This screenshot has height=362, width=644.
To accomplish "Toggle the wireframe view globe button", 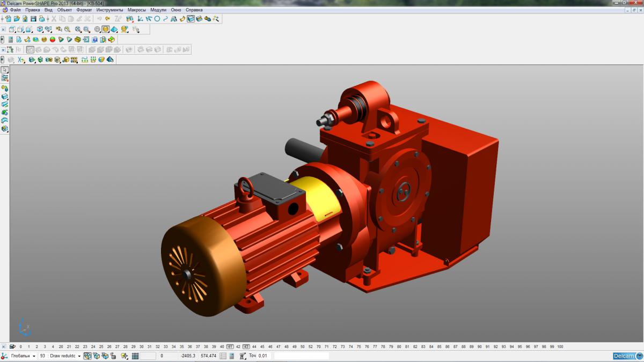I will (x=97, y=29).
